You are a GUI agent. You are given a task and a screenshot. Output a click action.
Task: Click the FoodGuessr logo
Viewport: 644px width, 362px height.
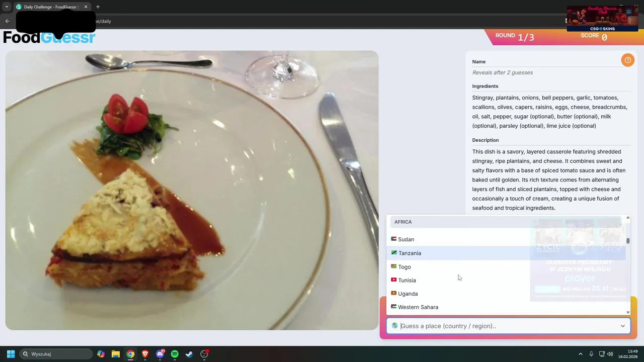49,37
